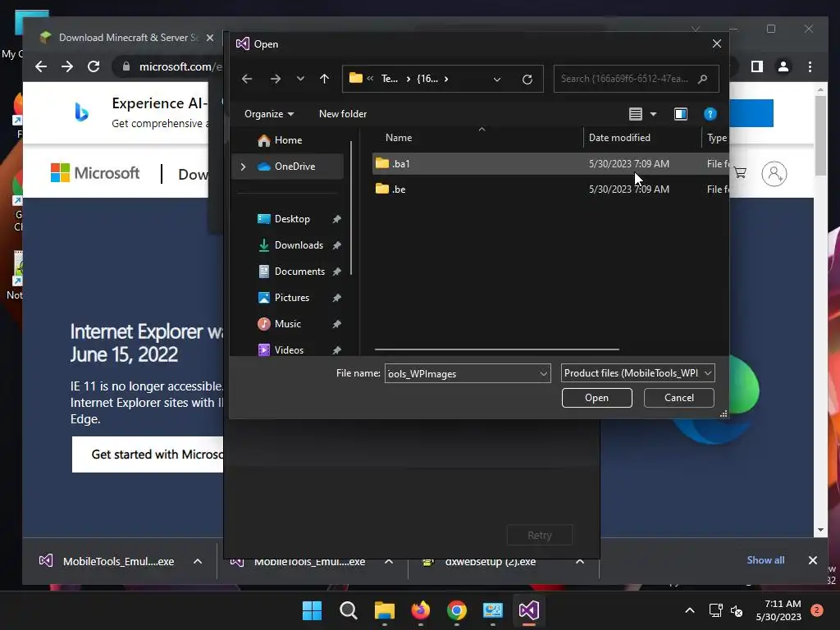Open the Product files type dropdown

(637, 373)
